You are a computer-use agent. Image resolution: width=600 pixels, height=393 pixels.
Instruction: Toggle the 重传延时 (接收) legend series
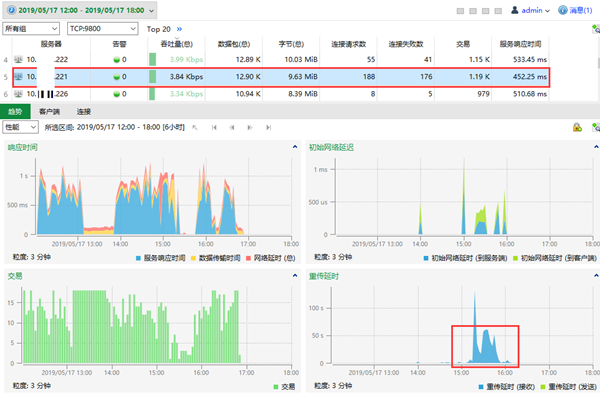(507, 386)
